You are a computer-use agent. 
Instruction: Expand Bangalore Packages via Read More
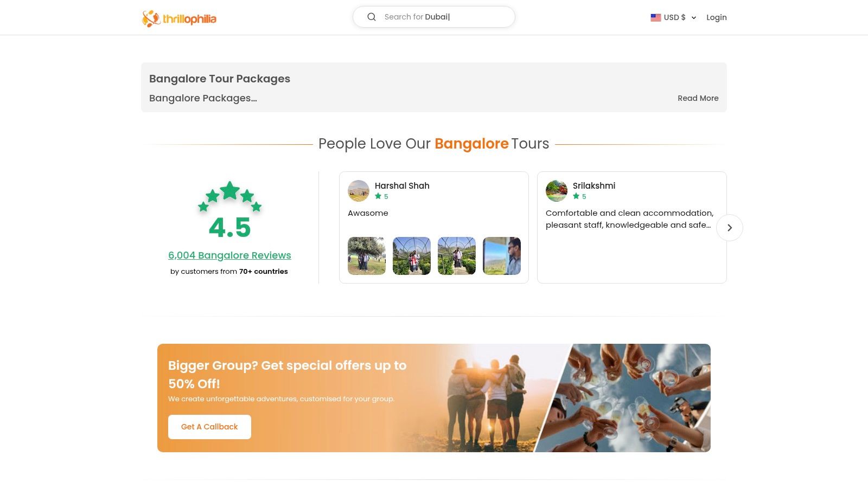[698, 98]
